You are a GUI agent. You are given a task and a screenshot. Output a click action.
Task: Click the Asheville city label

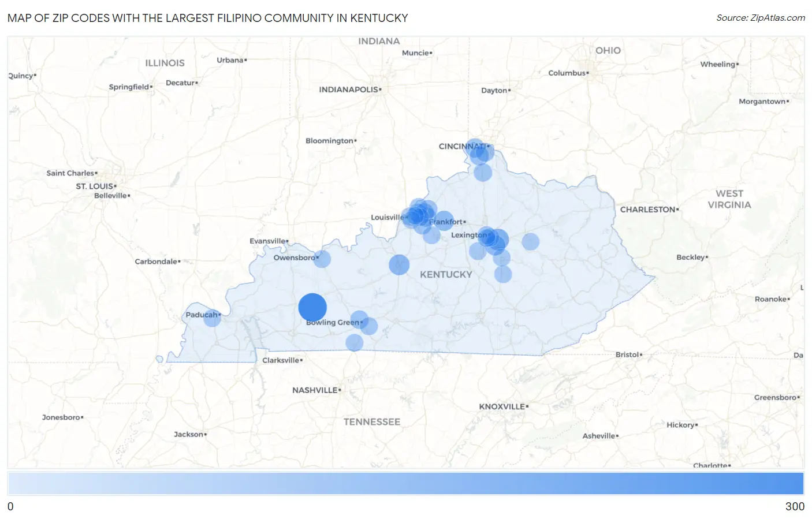599,436
